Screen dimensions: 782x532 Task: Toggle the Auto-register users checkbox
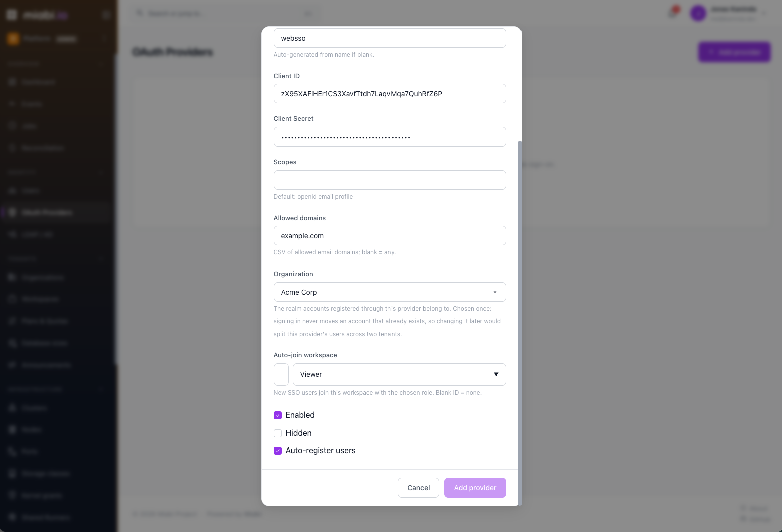click(x=278, y=451)
